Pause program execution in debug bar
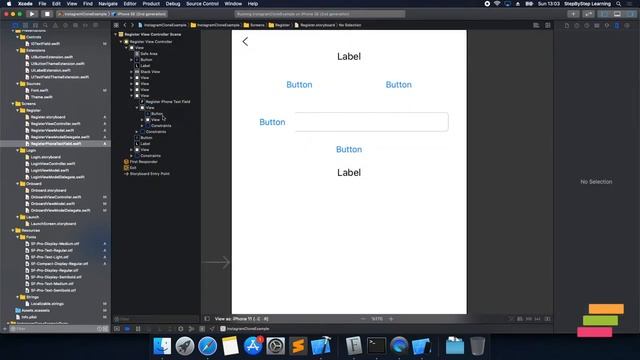640x360 pixels. 138,329
